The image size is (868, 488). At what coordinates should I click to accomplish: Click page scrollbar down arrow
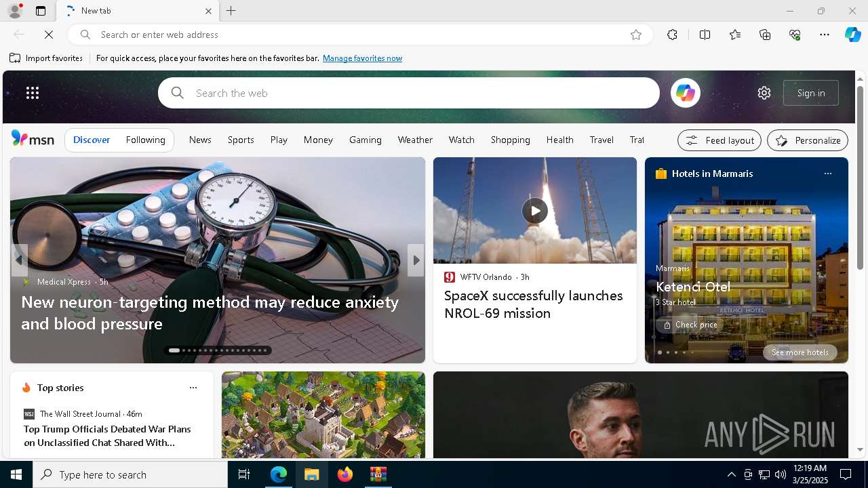pos(860,449)
